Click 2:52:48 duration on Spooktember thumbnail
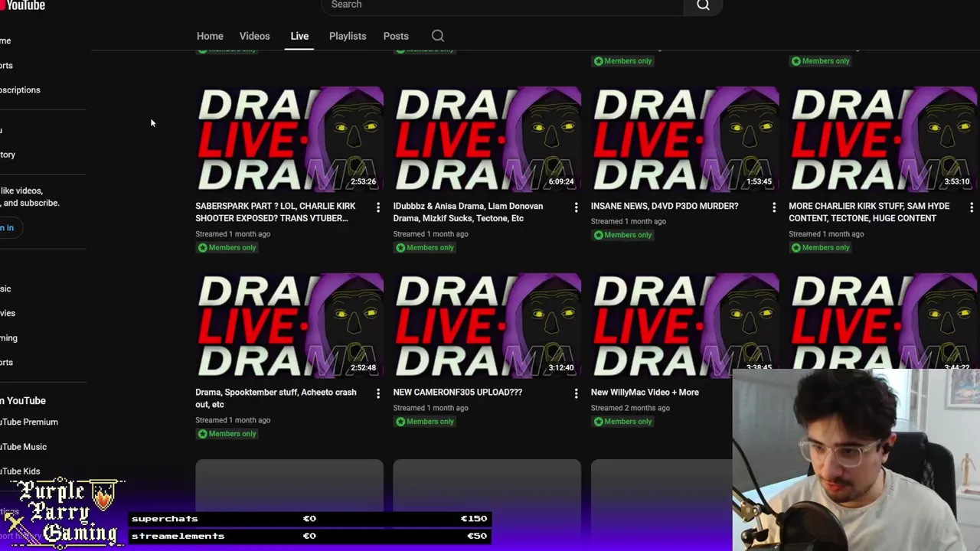This screenshot has height=551, width=980. click(x=363, y=368)
